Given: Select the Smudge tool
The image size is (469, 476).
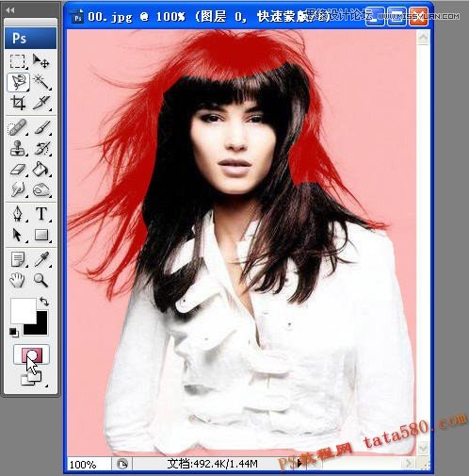Looking at the screenshot, I should (x=18, y=189).
